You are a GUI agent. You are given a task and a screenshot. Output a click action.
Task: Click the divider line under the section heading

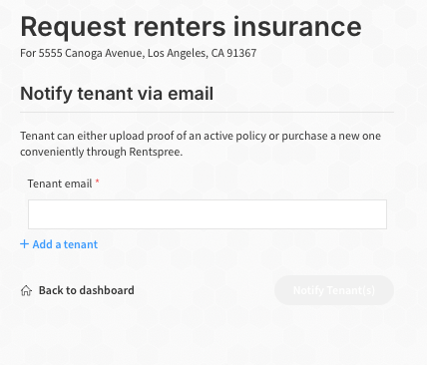(x=207, y=113)
